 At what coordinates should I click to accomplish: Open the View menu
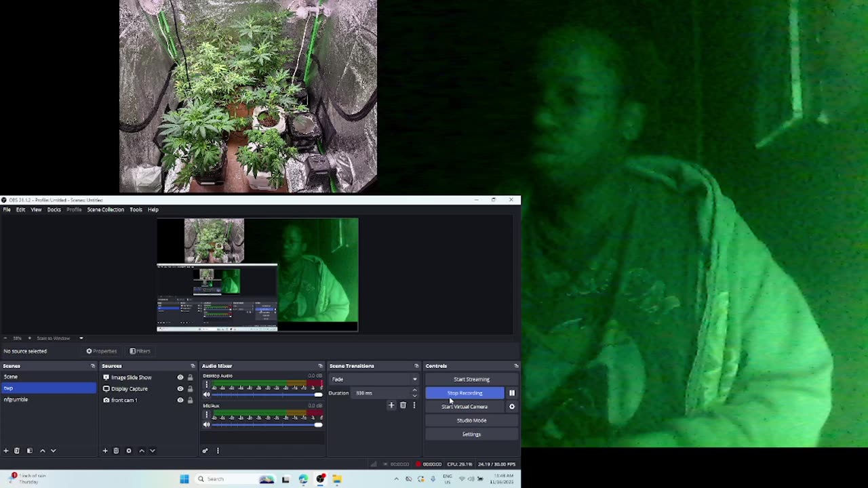click(36, 209)
